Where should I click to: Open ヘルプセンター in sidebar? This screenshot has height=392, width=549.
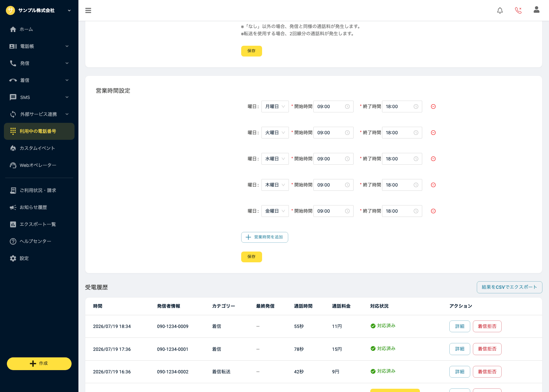click(x=39, y=241)
